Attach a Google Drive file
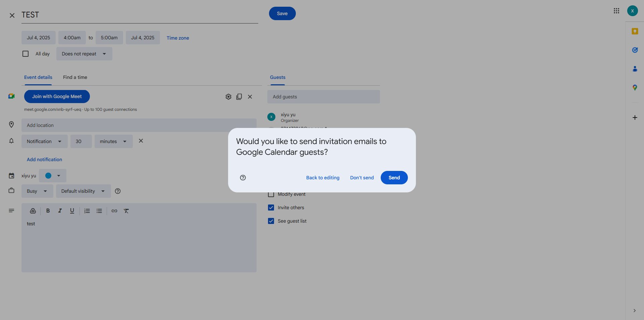 click(33, 211)
